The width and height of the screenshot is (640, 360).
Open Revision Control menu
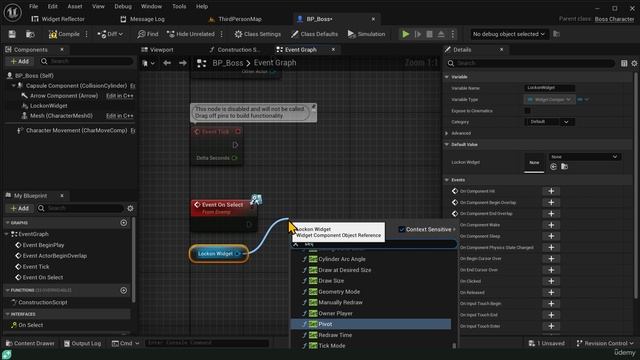(604, 344)
